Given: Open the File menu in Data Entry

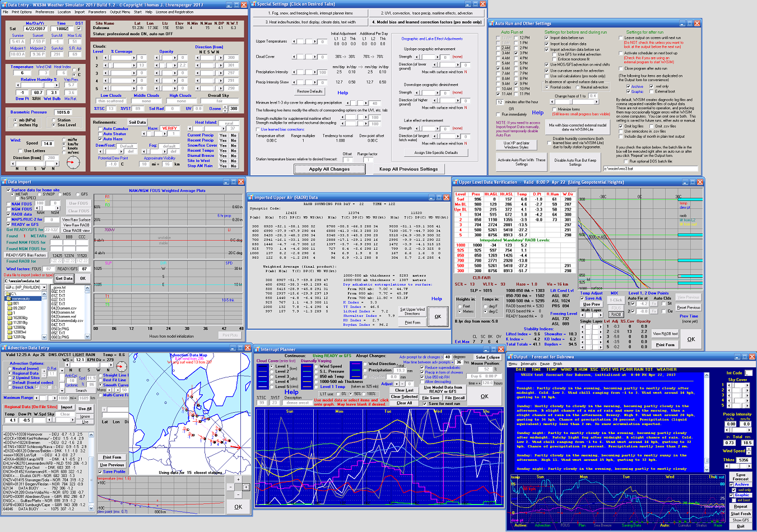Looking at the screenshot, I should (4, 12).
